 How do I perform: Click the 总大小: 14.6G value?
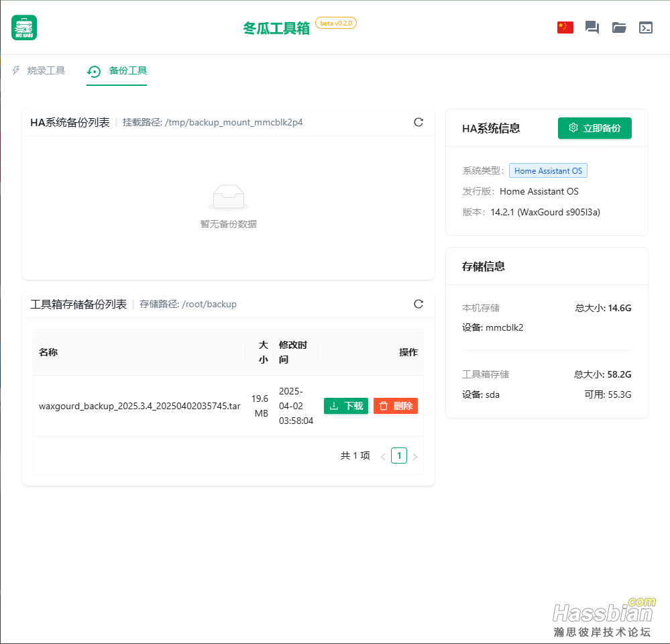pos(603,308)
